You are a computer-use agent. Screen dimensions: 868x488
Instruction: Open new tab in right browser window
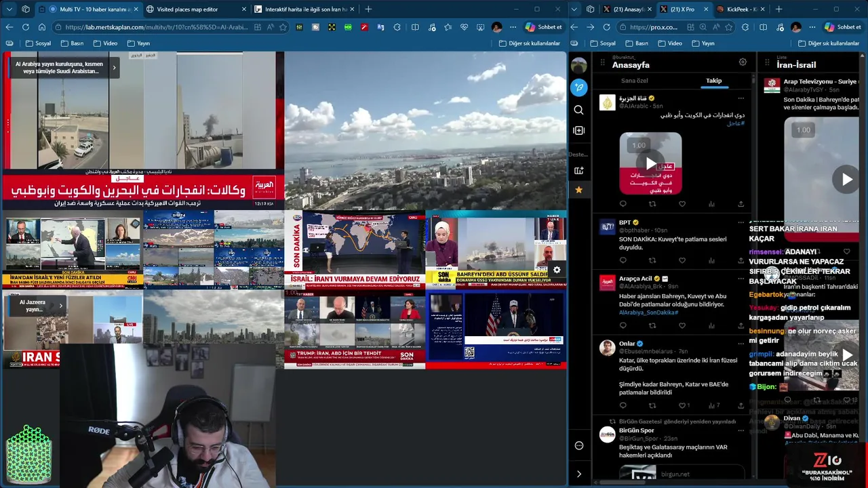point(778,9)
